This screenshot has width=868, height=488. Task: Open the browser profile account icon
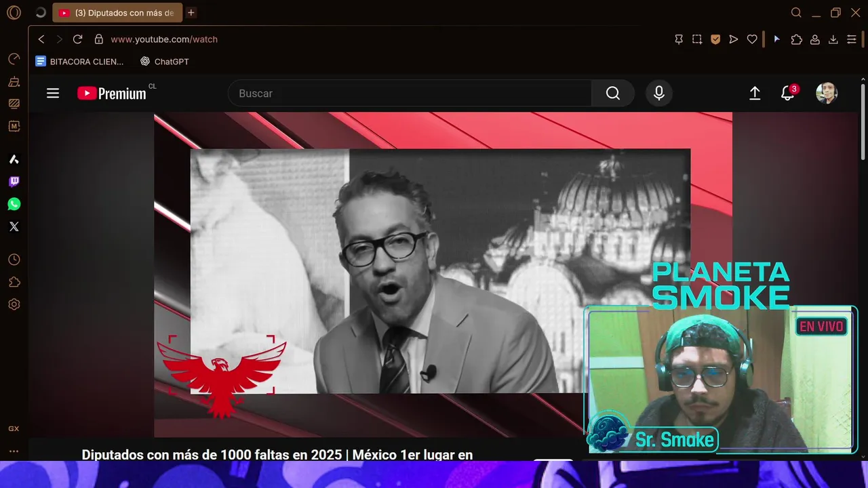[815, 39]
